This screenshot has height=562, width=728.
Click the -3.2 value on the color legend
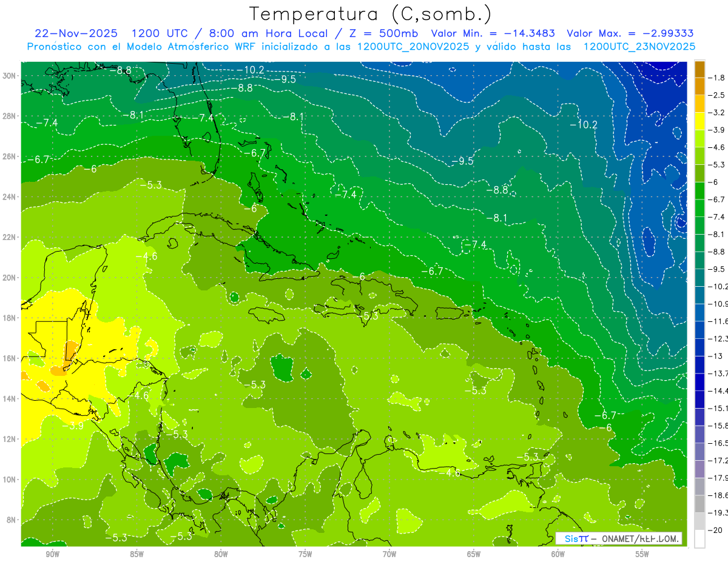[x=717, y=113]
